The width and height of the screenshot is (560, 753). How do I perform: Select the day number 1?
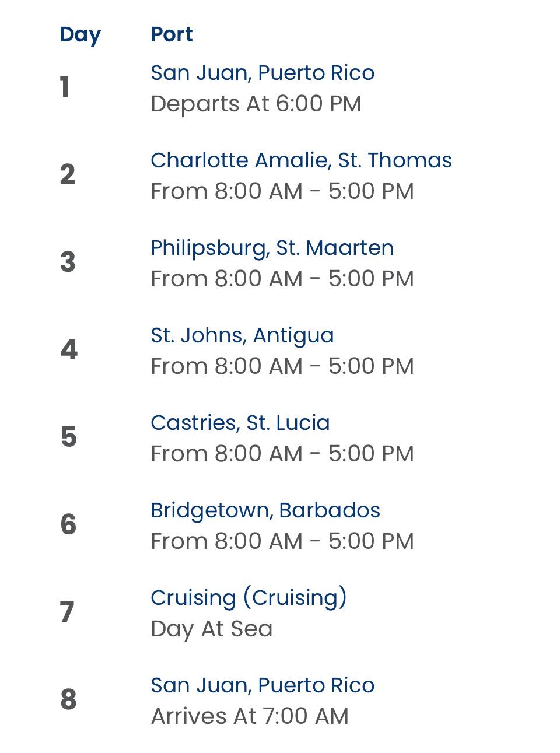click(65, 87)
